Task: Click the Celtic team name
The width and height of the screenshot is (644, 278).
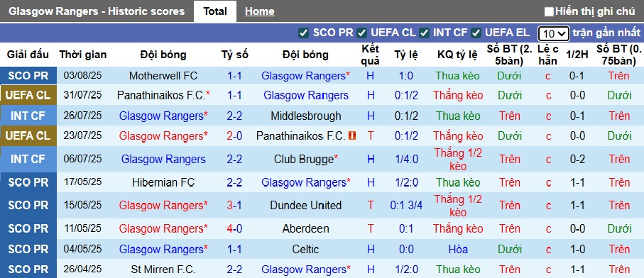Action: click(305, 249)
